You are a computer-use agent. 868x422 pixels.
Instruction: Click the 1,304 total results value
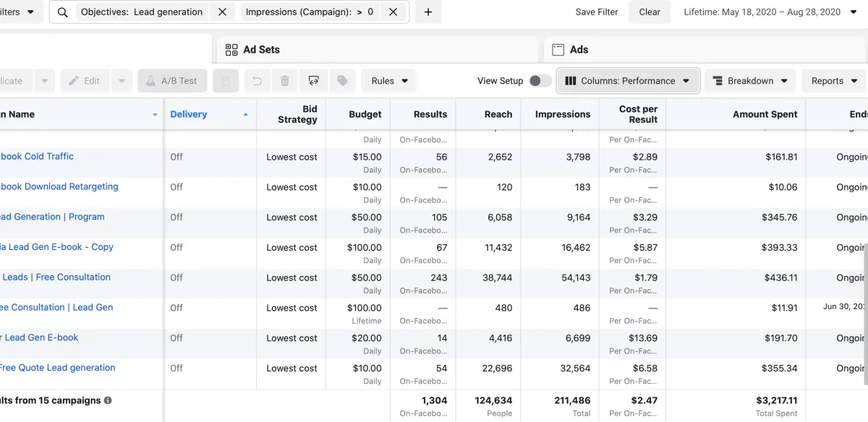pos(435,400)
